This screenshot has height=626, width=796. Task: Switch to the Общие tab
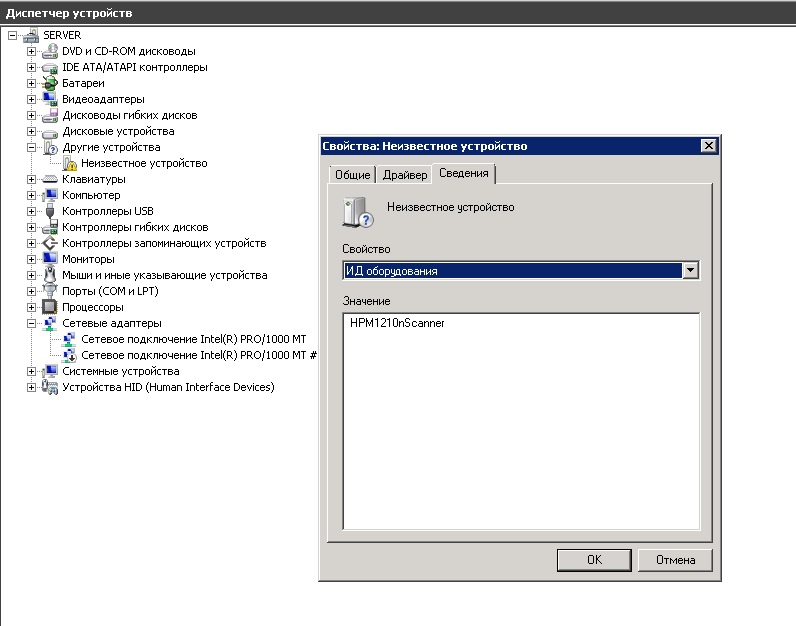point(352,175)
